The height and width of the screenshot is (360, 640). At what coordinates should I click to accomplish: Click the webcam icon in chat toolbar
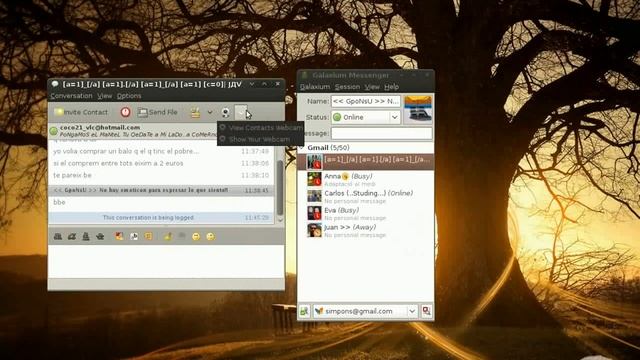click(225, 112)
